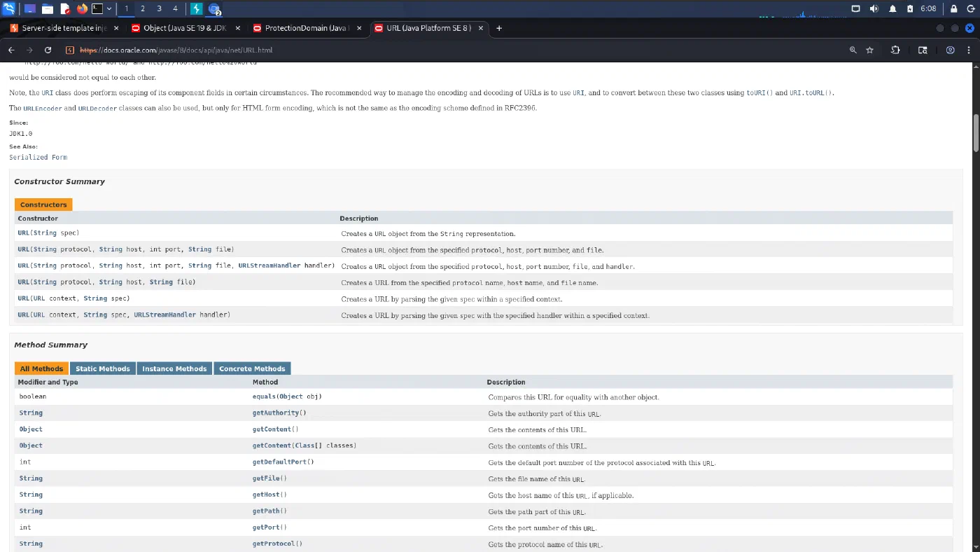The width and height of the screenshot is (980, 552).
Task: Open a new browser tab
Action: click(x=499, y=28)
